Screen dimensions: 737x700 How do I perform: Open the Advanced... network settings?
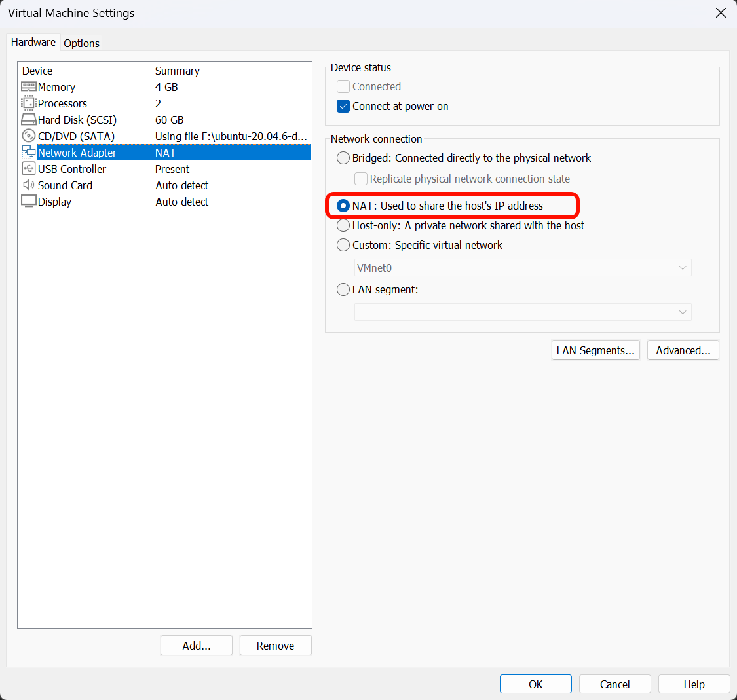683,350
